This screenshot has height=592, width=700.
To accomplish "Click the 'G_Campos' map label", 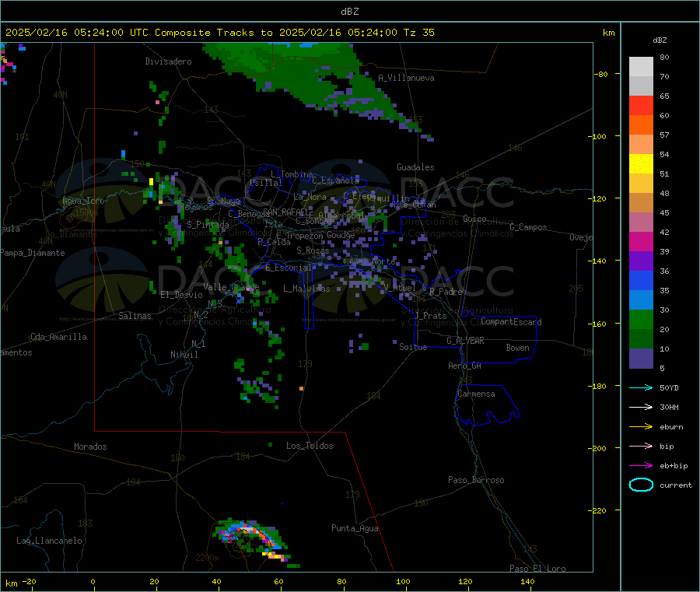I will click(529, 227).
